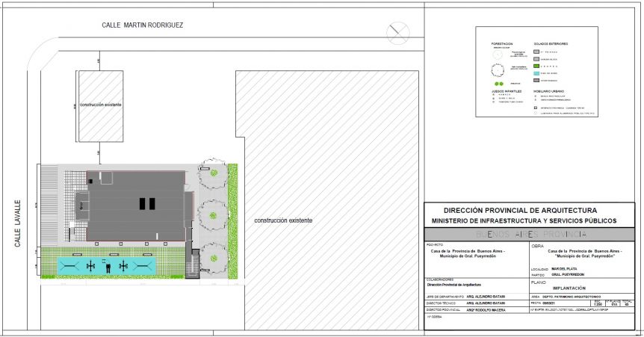Click the 'IMPLANTACIÓN' plan name

[569, 288]
